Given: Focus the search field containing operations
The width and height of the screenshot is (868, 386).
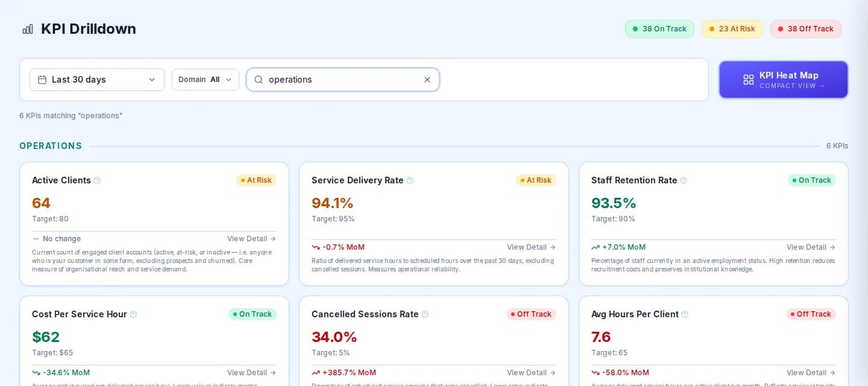Looking at the screenshot, I should pyautogui.click(x=343, y=80).
